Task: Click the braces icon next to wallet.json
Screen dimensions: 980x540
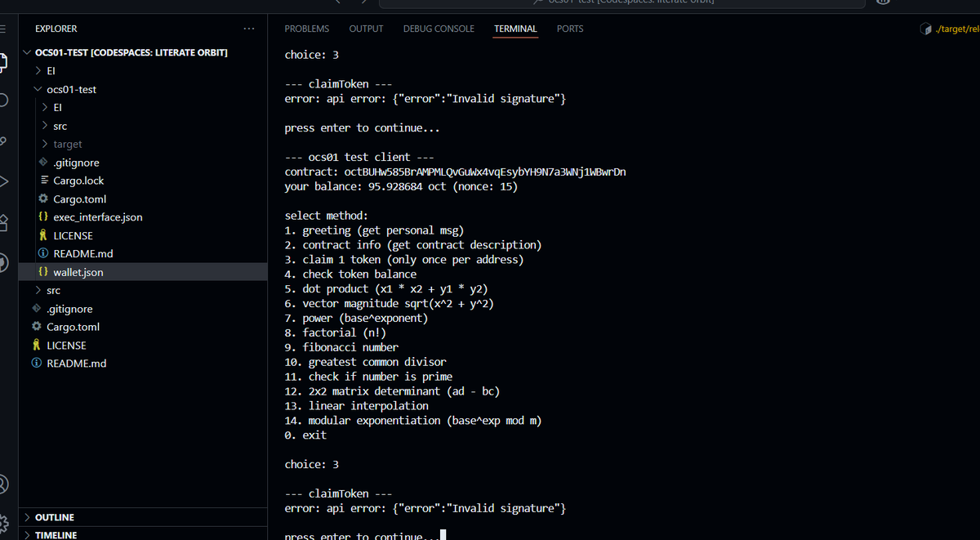Action: point(43,272)
